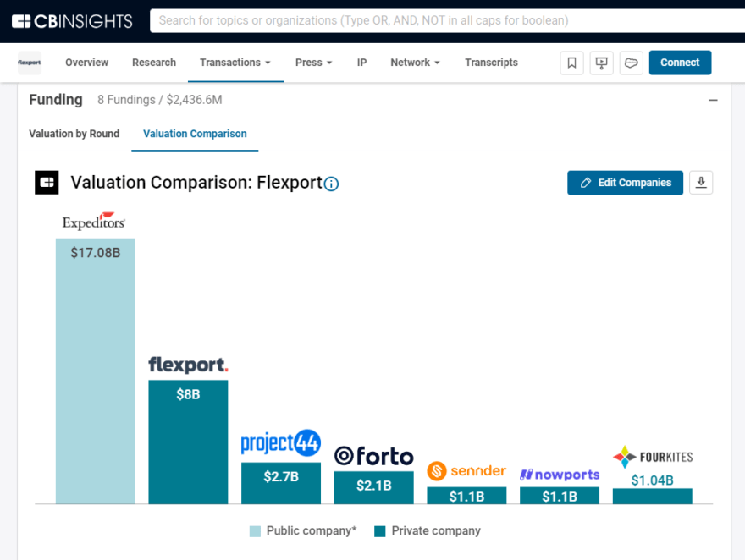
Task: Click inside the topic search field
Action: point(381,20)
